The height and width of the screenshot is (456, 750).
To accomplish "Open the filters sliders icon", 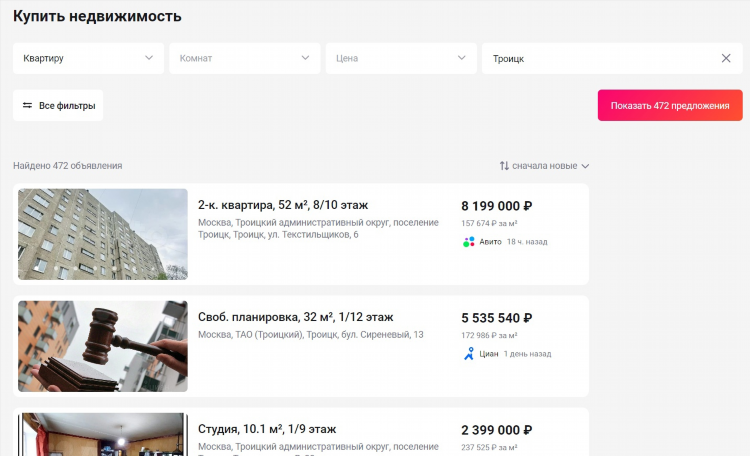I will (27, 105).
